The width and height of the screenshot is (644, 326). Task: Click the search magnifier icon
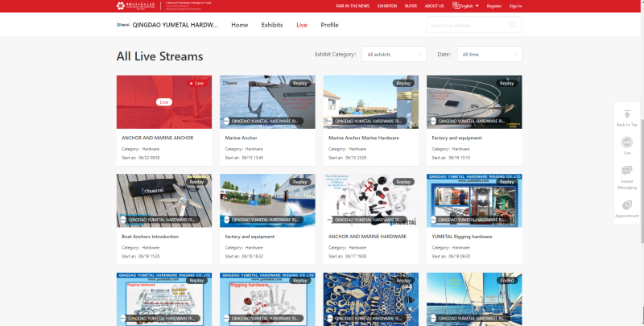point(514,25)
